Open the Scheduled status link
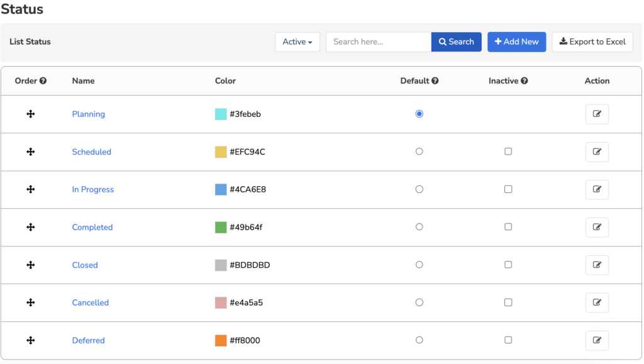 point(92,152)
